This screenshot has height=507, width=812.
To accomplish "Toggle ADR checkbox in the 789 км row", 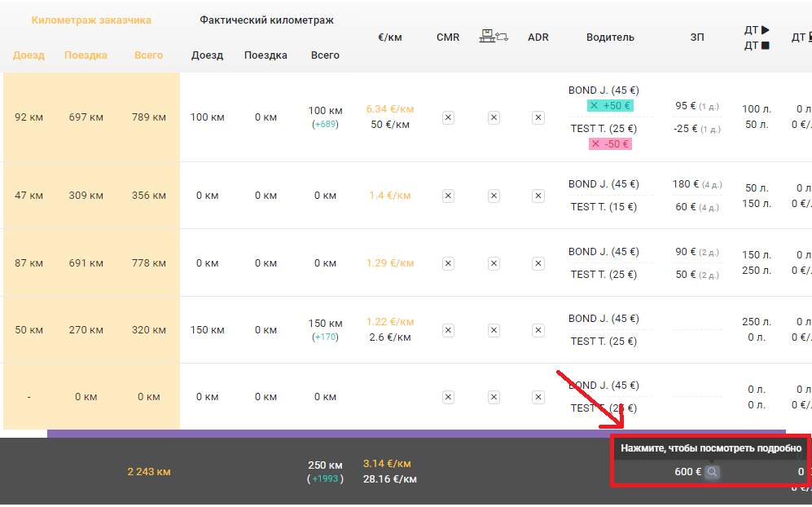I will pos(538,117).
